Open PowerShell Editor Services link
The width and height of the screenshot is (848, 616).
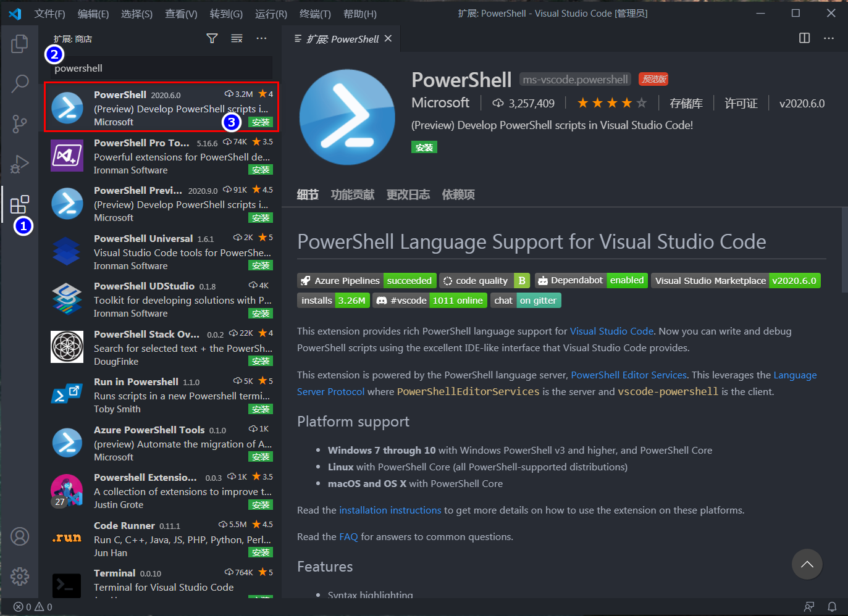click(x=629, y=375)
